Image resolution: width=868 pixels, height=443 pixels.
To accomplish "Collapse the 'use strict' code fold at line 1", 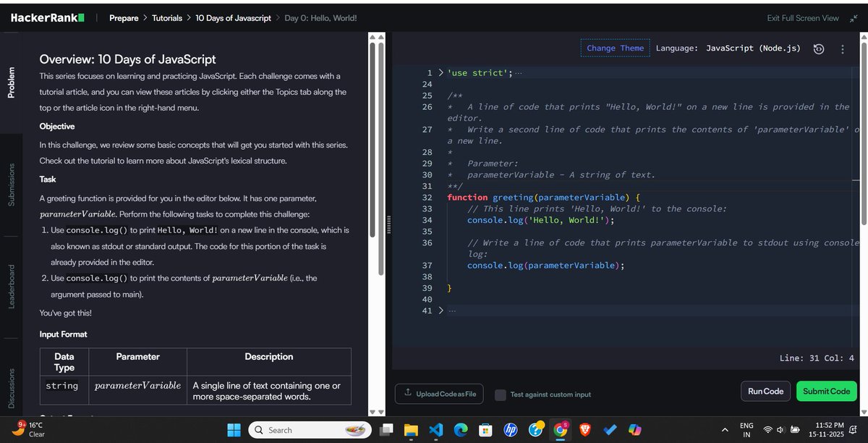I will pos(440,72).
